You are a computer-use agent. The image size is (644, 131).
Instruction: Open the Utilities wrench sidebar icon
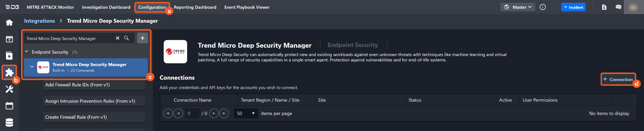(x=9, y=89)
